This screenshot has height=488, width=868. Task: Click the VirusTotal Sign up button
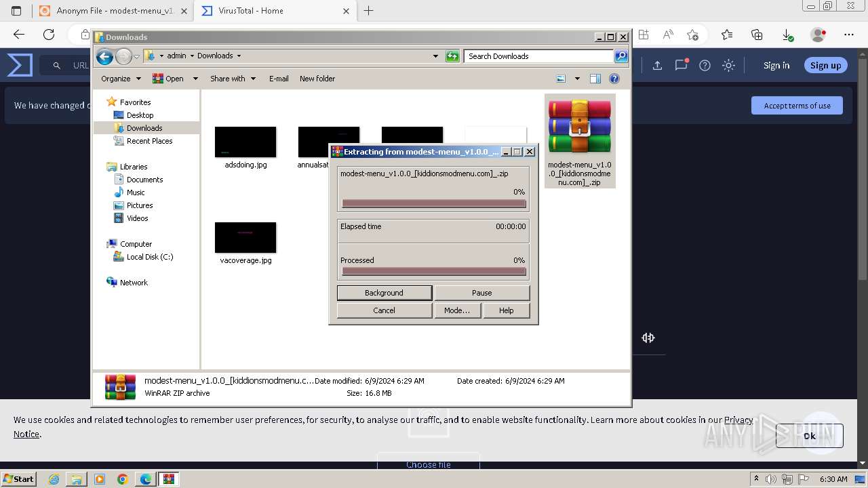coord(825,66)
